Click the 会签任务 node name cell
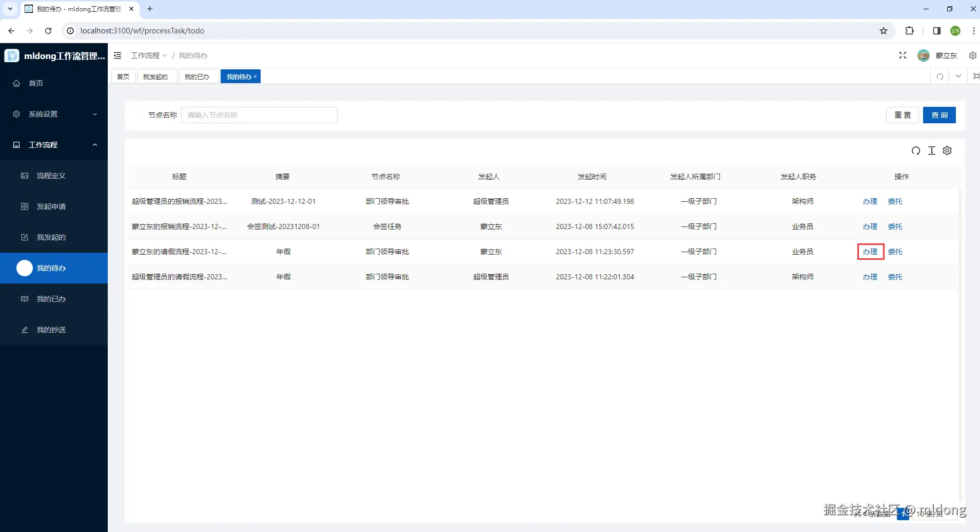 (387, 226)
